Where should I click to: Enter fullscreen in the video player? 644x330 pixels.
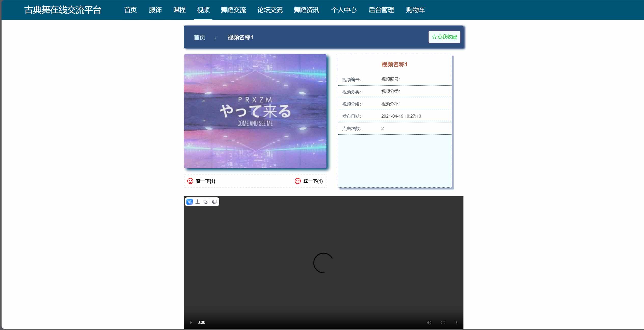(443, 323)
